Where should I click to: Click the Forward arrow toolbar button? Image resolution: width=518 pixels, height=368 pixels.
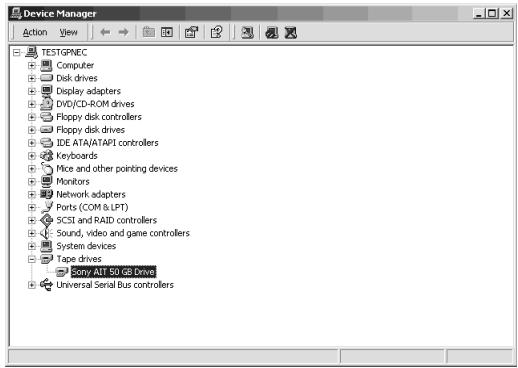[123, 32]
